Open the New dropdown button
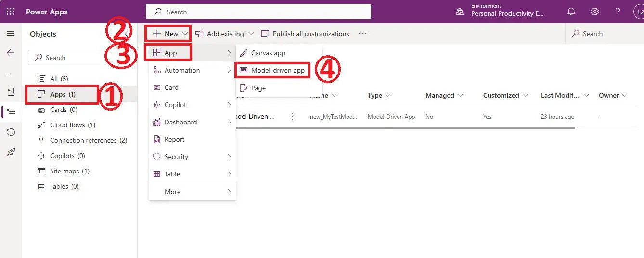 tap(170, 34)
